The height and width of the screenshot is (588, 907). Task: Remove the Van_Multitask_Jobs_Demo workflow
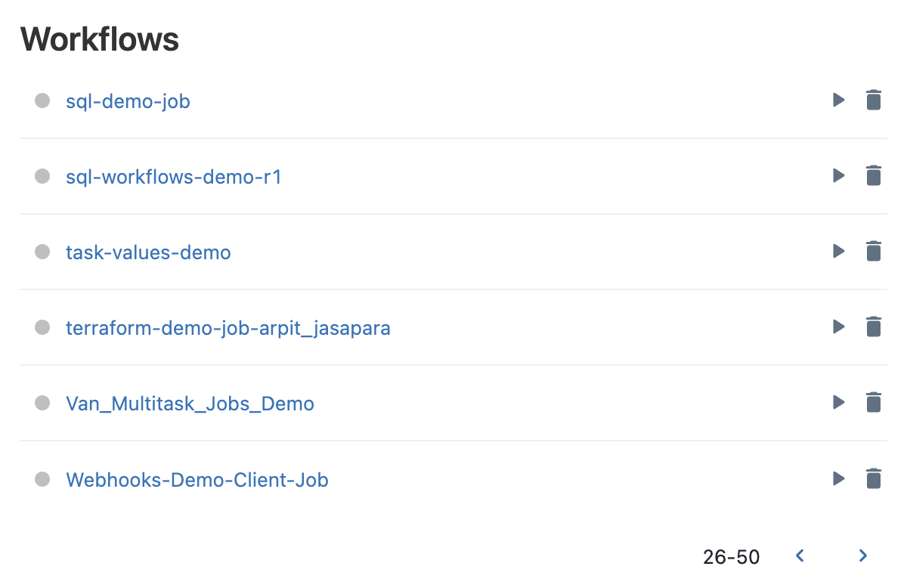pos(873,402)
